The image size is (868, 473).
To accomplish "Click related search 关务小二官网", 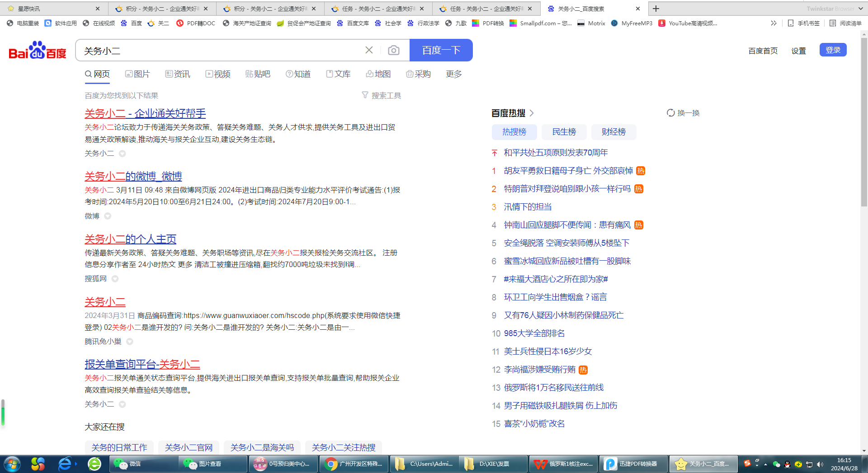I will [x=189, y=448].
